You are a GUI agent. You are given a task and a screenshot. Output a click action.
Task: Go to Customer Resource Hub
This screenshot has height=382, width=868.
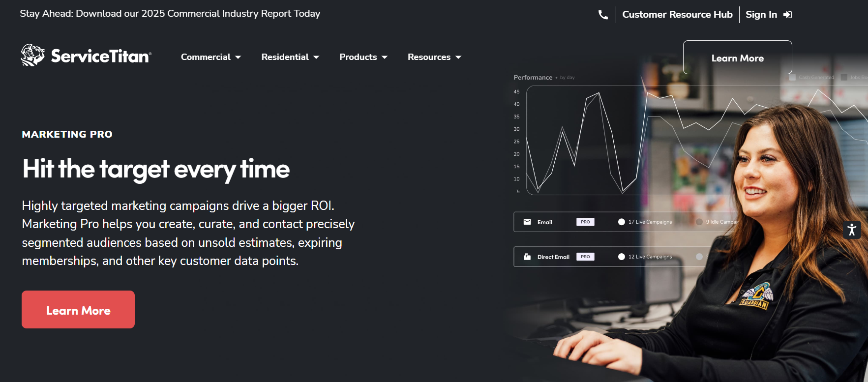click(677, 15)
